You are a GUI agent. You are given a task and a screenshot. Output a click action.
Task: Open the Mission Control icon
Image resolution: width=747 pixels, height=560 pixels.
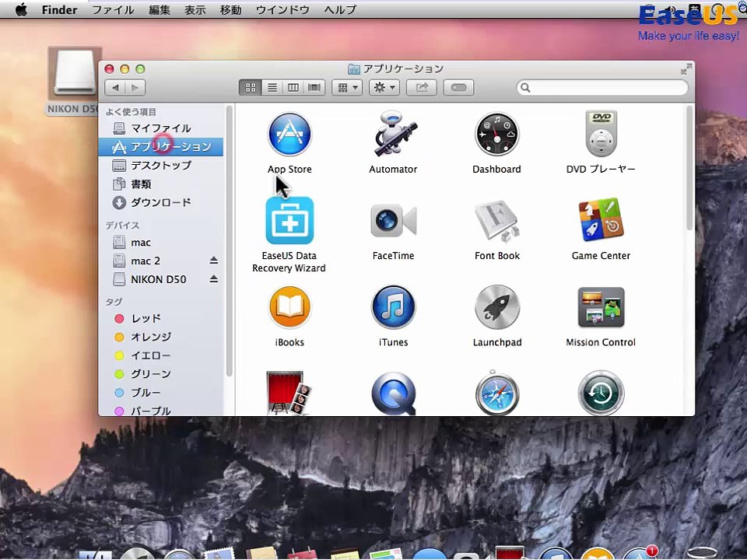[x=601, y=307]
